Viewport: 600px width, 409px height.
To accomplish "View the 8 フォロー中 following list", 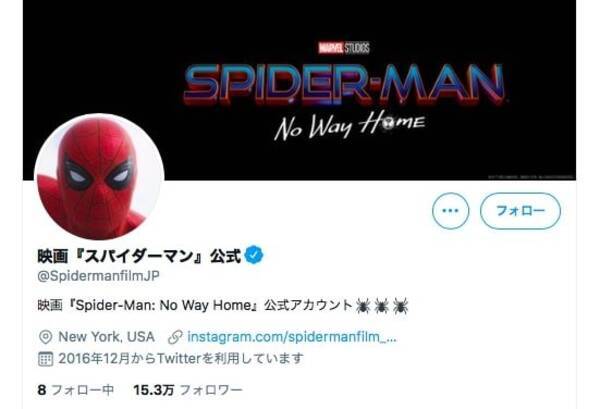I will tap(76, 390).
